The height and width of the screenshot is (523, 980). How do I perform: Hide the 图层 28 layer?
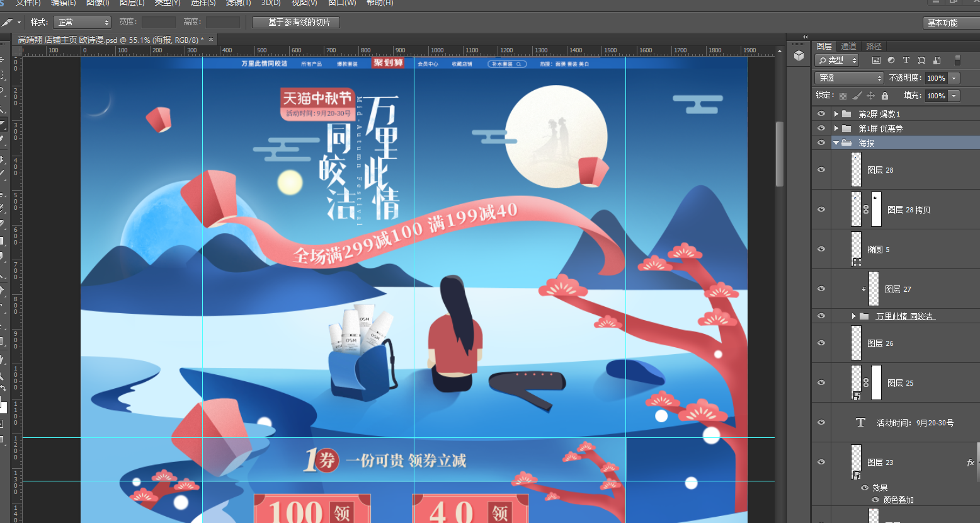tap(821, 170)
